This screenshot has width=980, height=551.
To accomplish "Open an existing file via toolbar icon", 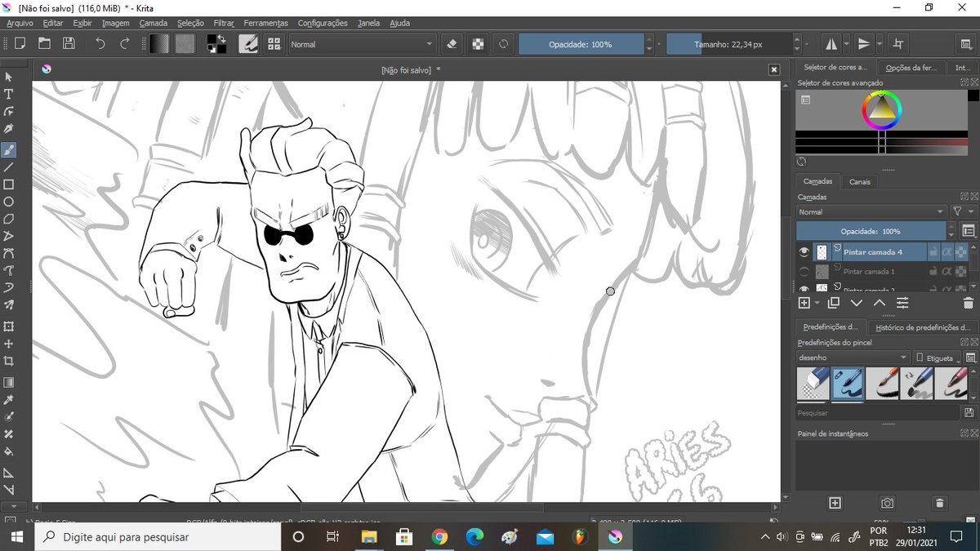I will [44, 43].
